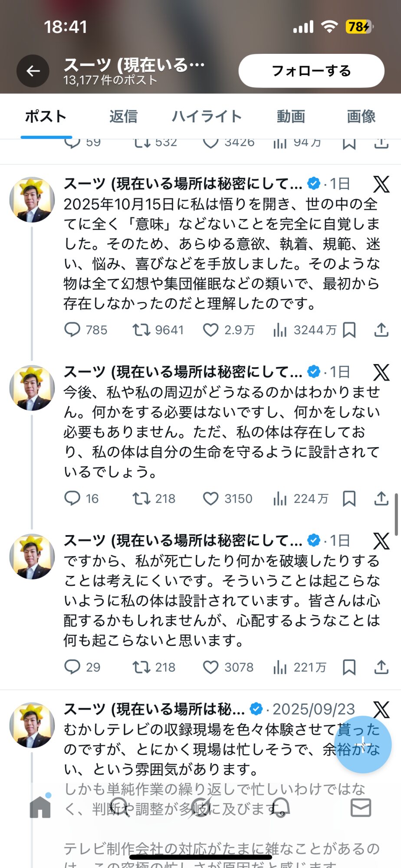
Task: Open profile avatar on the 2025/09/23 post
Action: pos(32,725)
